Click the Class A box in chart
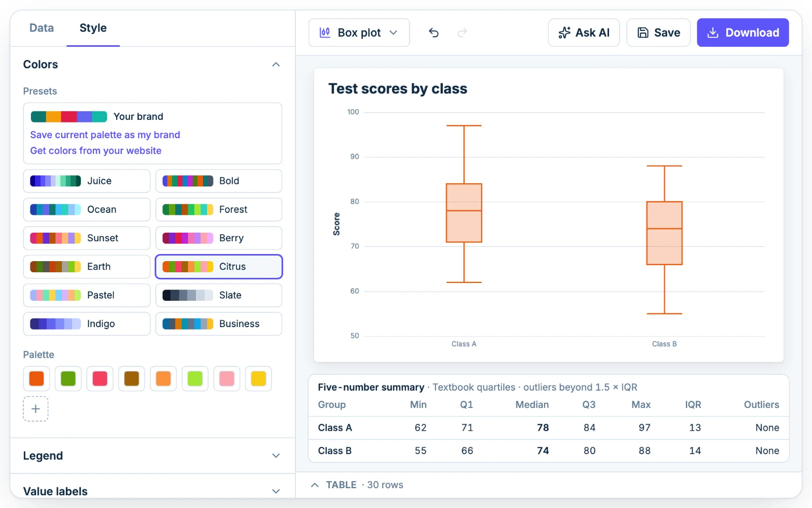 click(464, 213)
